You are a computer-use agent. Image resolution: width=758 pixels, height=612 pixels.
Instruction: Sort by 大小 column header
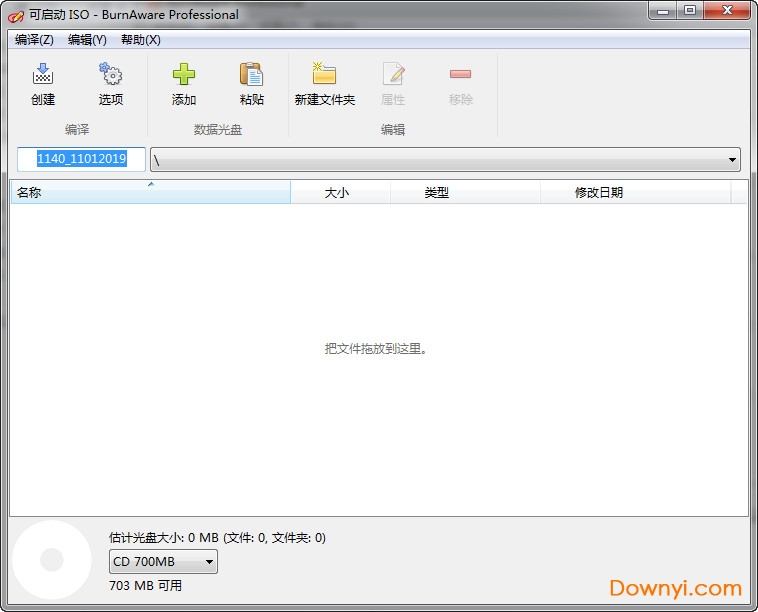click(x=338, y=192)
